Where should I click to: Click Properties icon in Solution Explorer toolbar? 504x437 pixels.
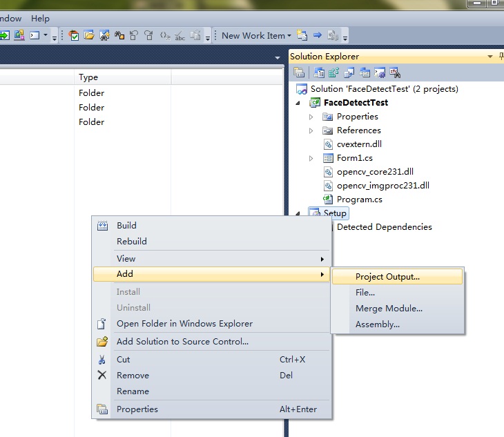click(299, 72)
